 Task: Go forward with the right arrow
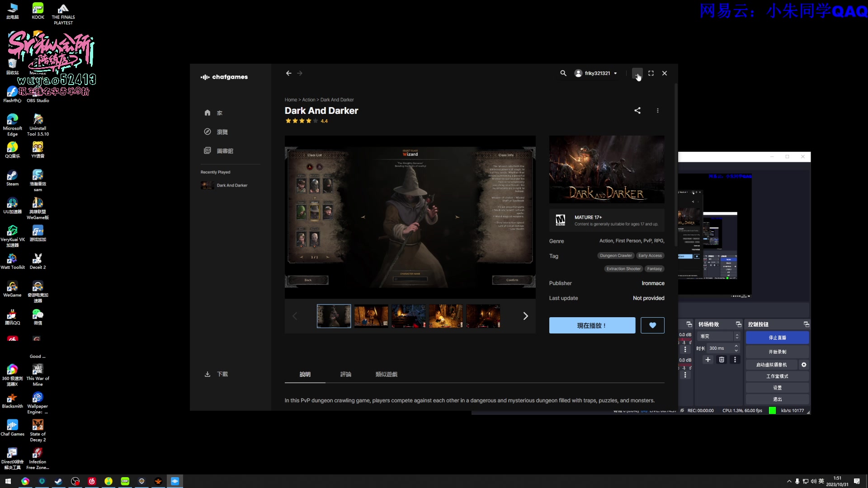coord(300,73)
